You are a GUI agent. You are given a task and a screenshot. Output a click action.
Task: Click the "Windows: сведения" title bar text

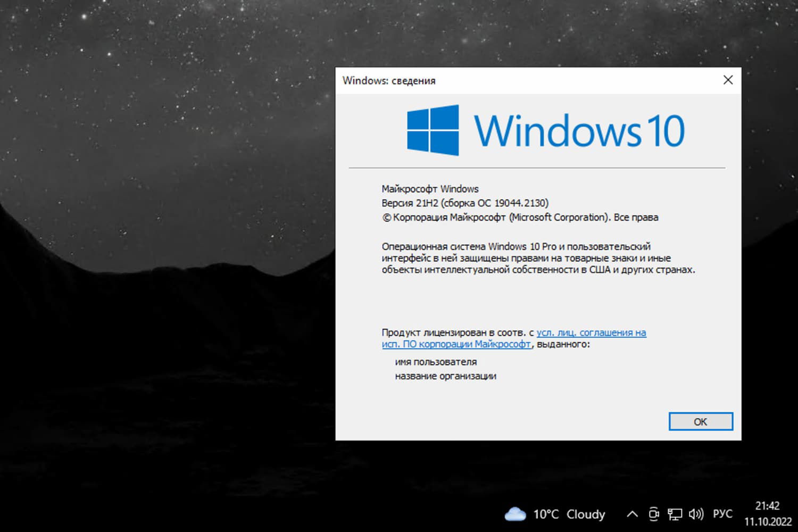pyautogui.click(x=389, y=81)
